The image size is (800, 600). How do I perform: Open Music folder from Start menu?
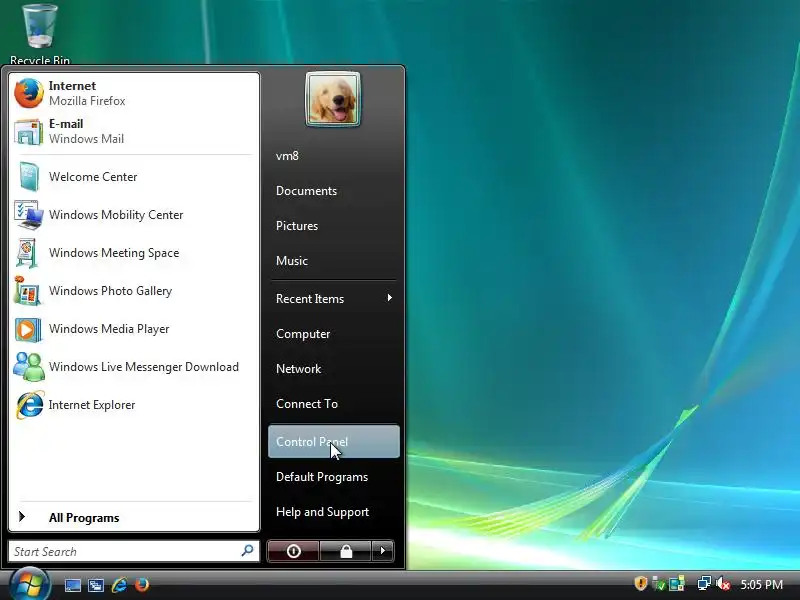[334, 261]
